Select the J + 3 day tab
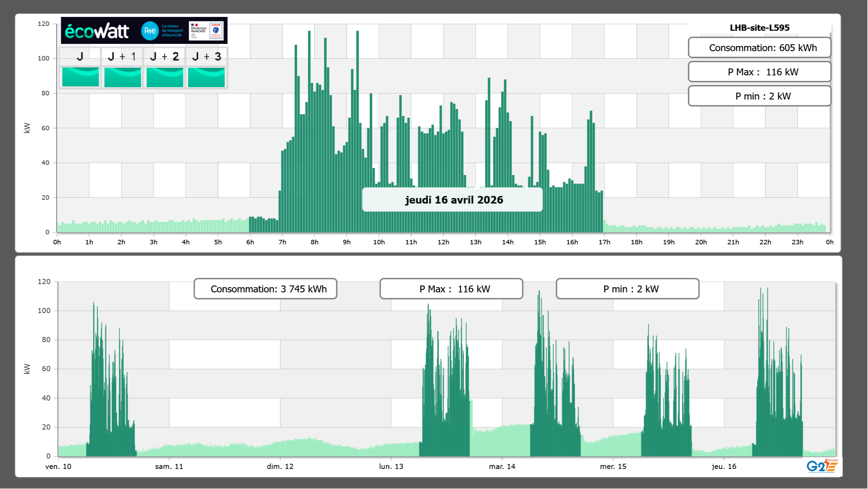The width and height of the screenshot is (868, 489). pos(206,56)
